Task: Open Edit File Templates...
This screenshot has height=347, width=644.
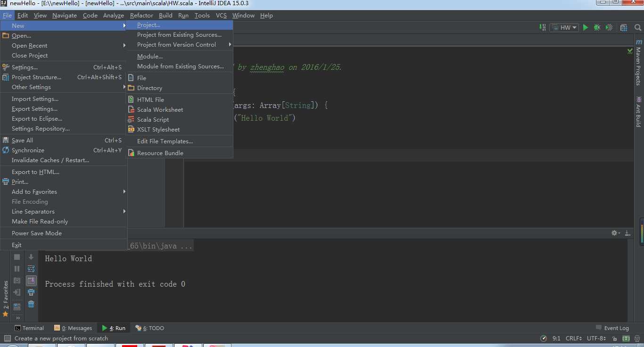Action: (x=180, y=141)
